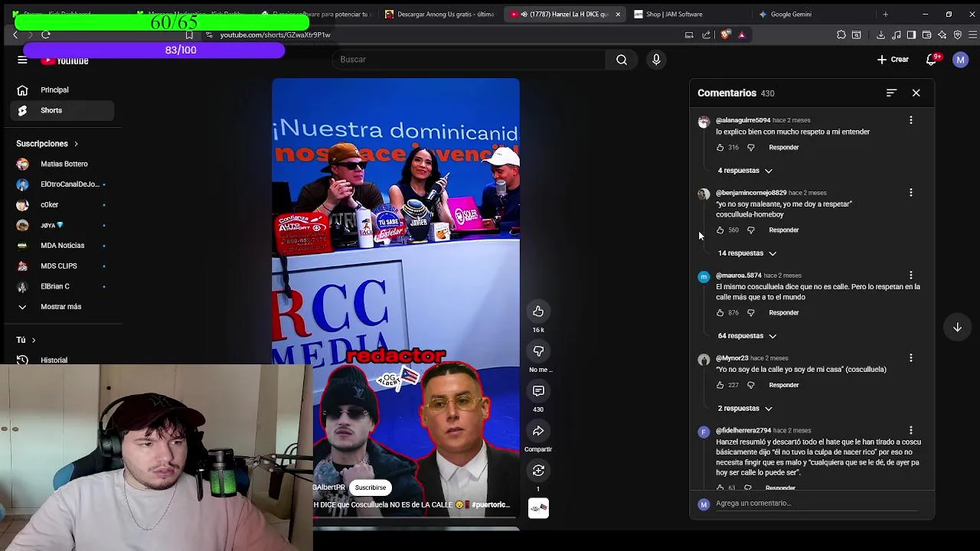Image resolution: width=980 pixels, height=551 pixels.
Task: Open the YouTube hamburger guide menu
Action: [22, 60]
